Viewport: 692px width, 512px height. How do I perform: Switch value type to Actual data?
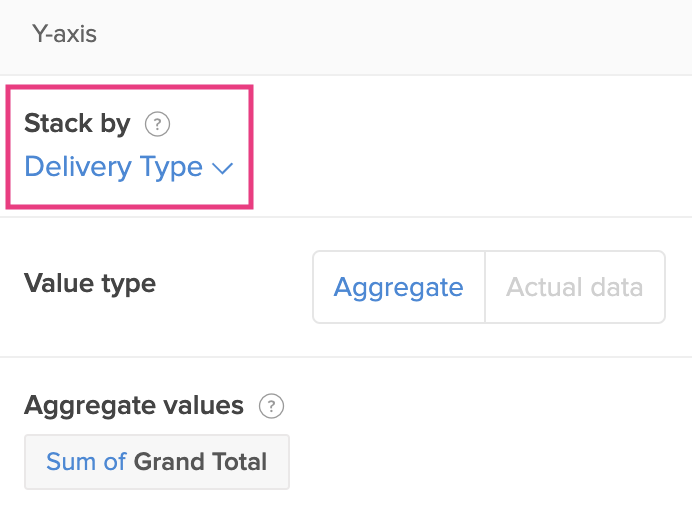[x=575, y=287]
